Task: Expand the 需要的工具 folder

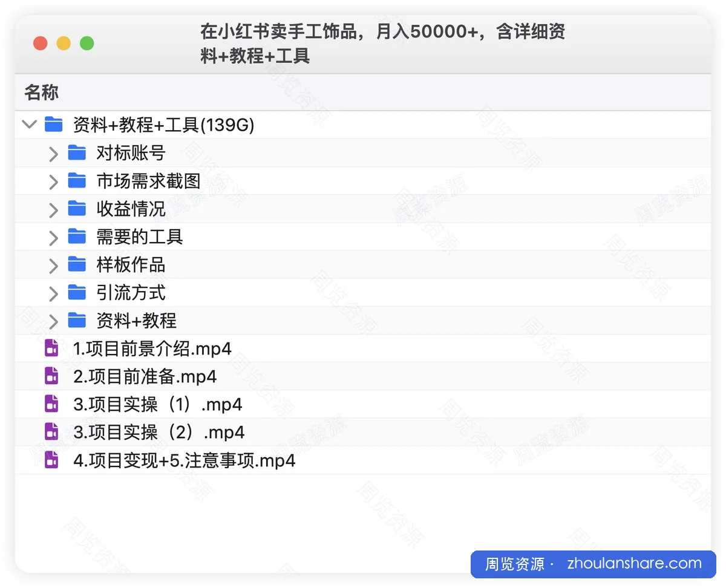Action: click(x=53, y=237)
